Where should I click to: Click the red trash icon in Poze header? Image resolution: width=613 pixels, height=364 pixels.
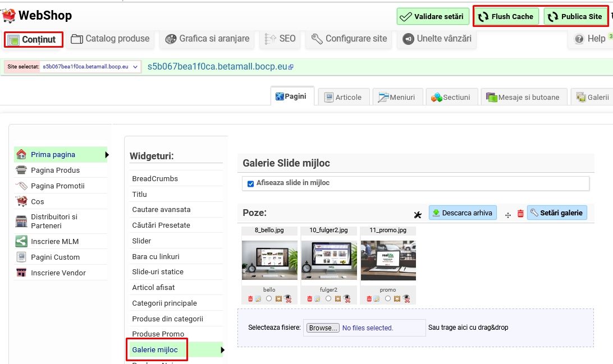point(520,214)
